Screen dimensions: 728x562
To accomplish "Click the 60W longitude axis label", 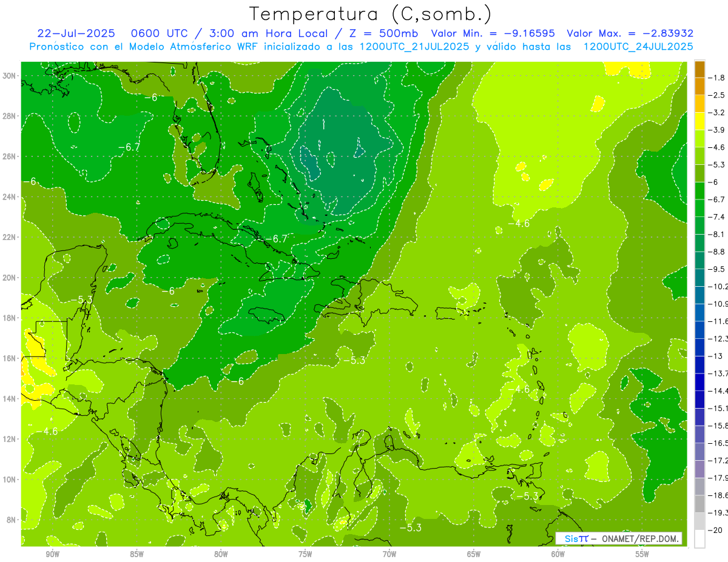I will [558, 555].
